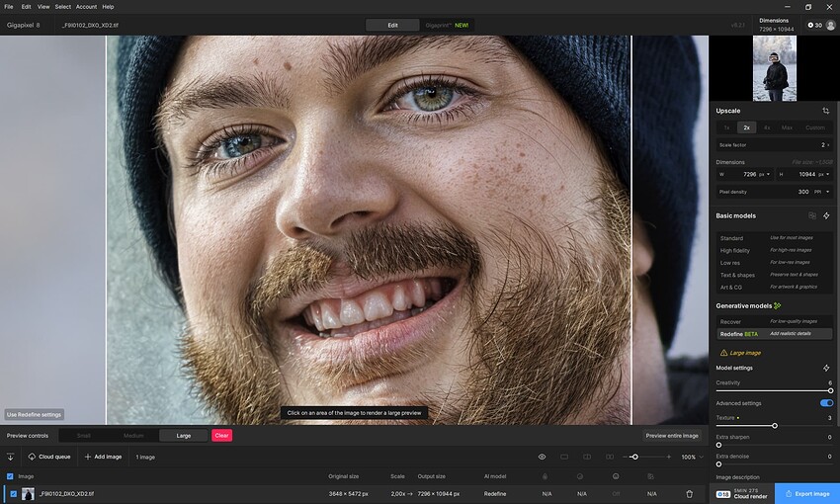Click the crop icon in Upscale header

(826, 111)
